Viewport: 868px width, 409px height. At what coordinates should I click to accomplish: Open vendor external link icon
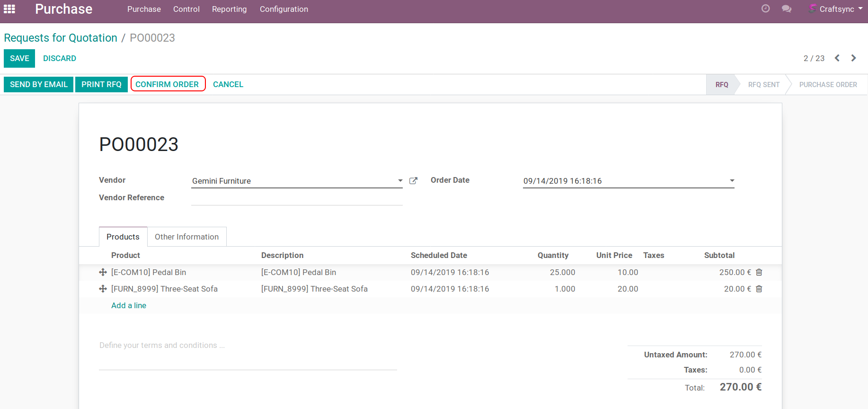coord(413,181)
